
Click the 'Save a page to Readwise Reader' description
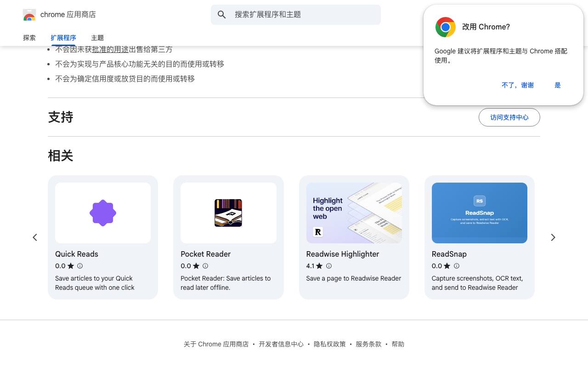click(354, 278)
